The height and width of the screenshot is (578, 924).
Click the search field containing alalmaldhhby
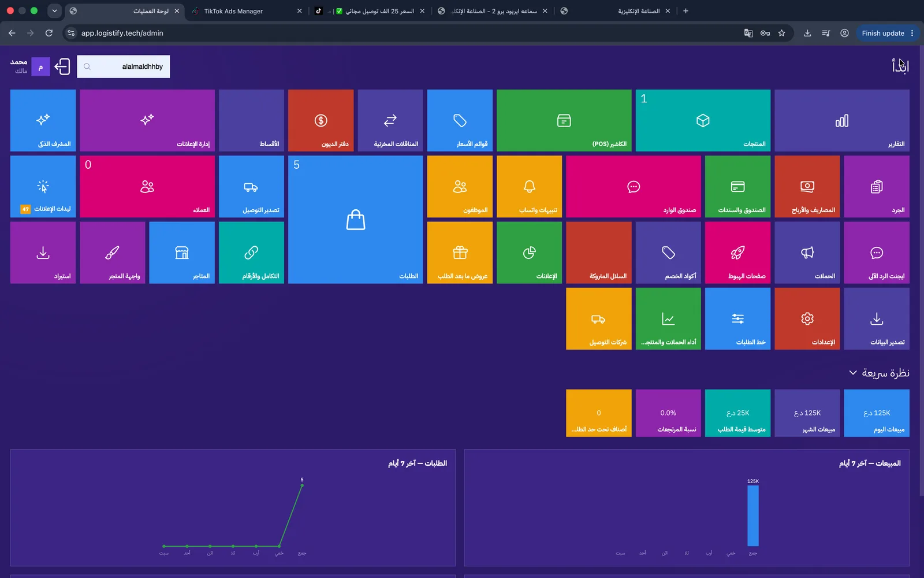(124, 66)
